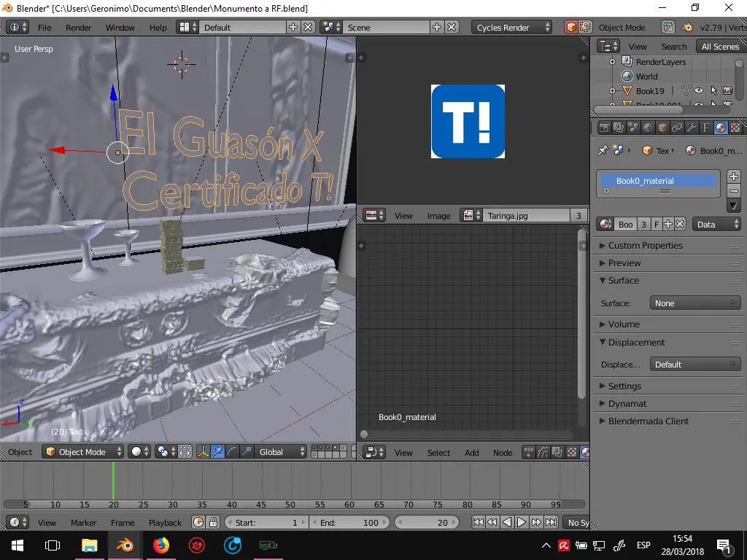Image resolution: width=747 pixels, height=560 pixels.
Task: Open the Modifiers properties tab (wrench icon)
Action: 692,127
